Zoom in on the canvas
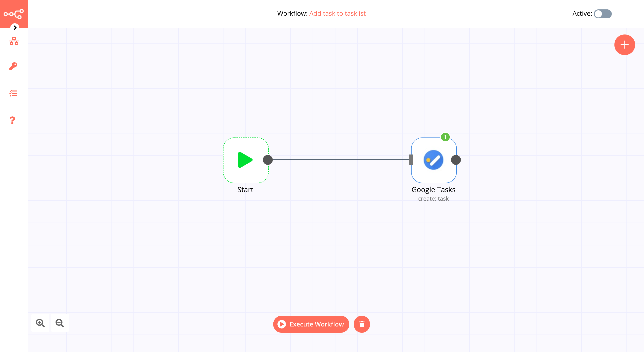The width and height of the screenshot is (644, 352). click(40, 323)
